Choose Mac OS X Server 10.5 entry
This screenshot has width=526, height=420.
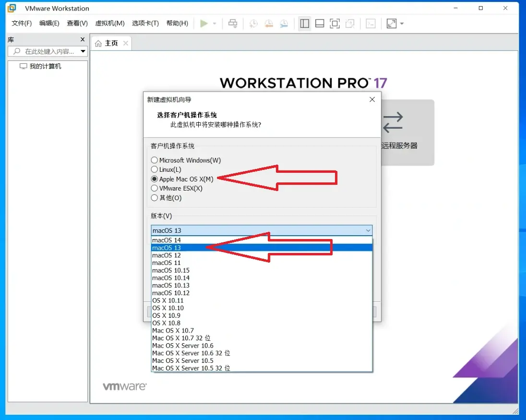pos(262,361)
